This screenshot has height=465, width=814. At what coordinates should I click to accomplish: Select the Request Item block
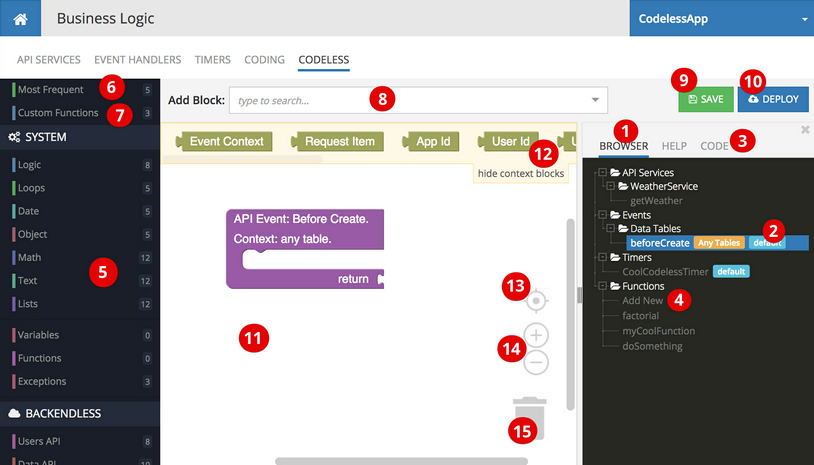tap(337, 141)
